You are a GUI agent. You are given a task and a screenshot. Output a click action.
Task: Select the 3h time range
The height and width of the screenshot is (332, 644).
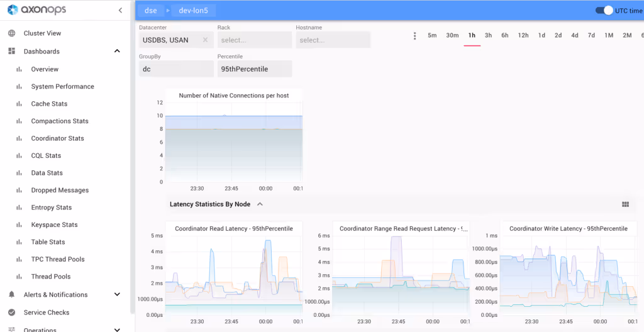[x=488, y=36]
